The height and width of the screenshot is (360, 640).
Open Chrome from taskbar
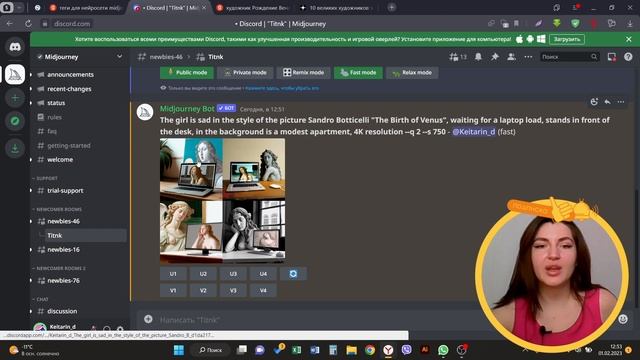(370, 350)
